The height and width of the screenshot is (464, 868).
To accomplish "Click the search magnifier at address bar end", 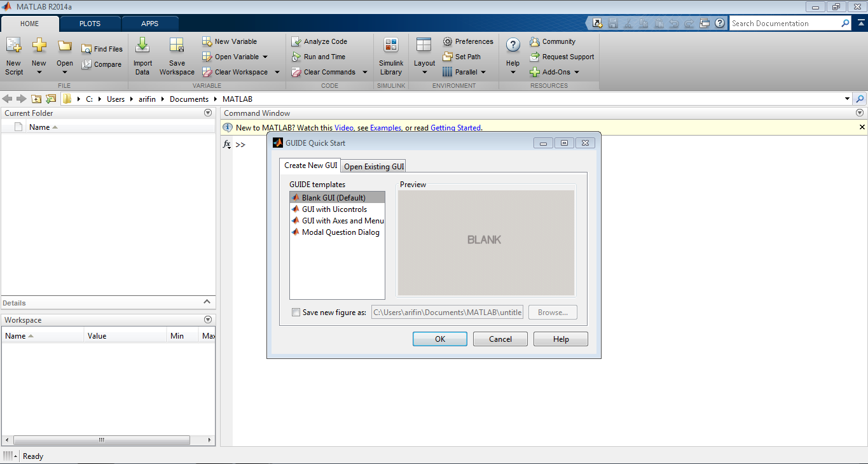I will pos(860,99).
